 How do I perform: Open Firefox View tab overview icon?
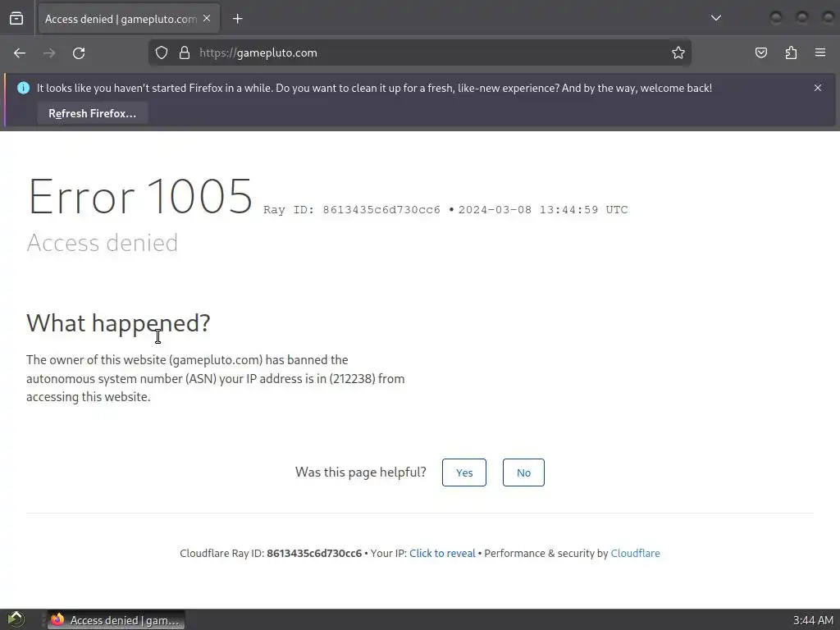(x=16, y=19)
